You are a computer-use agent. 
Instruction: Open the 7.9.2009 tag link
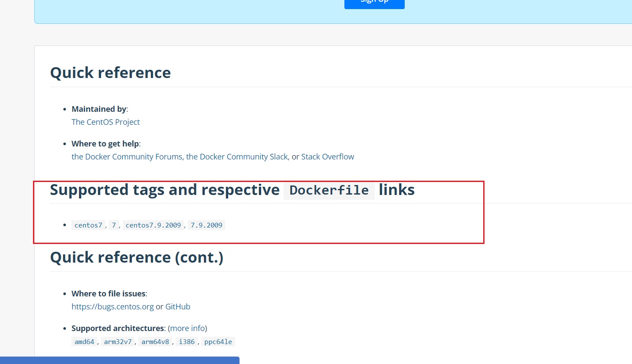pos(206,225)
